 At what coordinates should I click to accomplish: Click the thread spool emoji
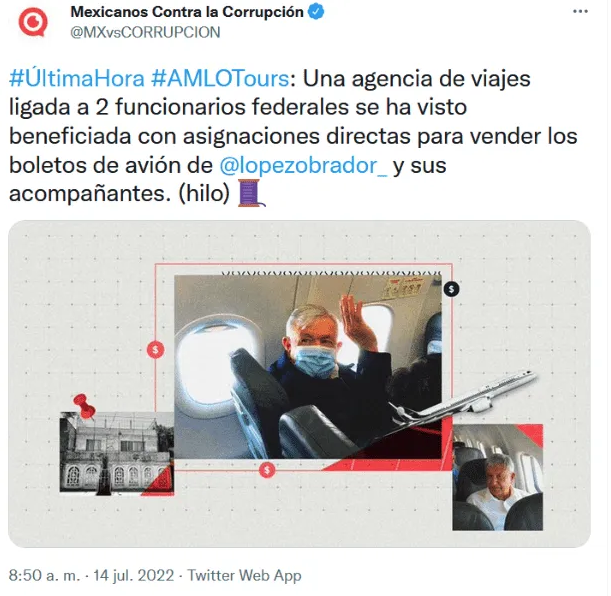coord(251,193)
